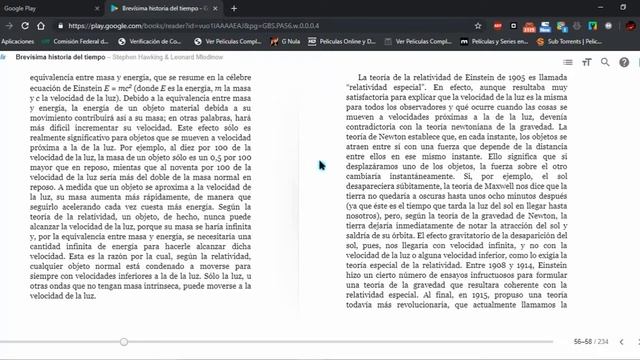Open the Aplicaciones bookmark
640x360 pixels.
click(x=18, y=41)
